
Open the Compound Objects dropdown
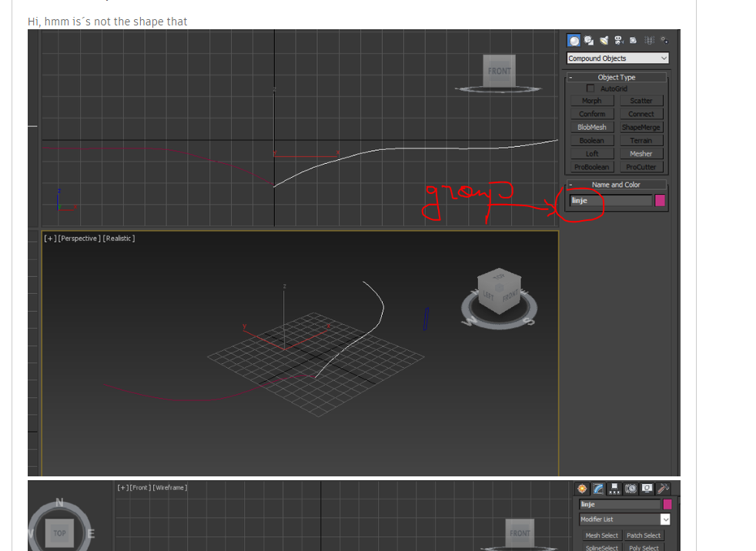(x=616, y=58)
